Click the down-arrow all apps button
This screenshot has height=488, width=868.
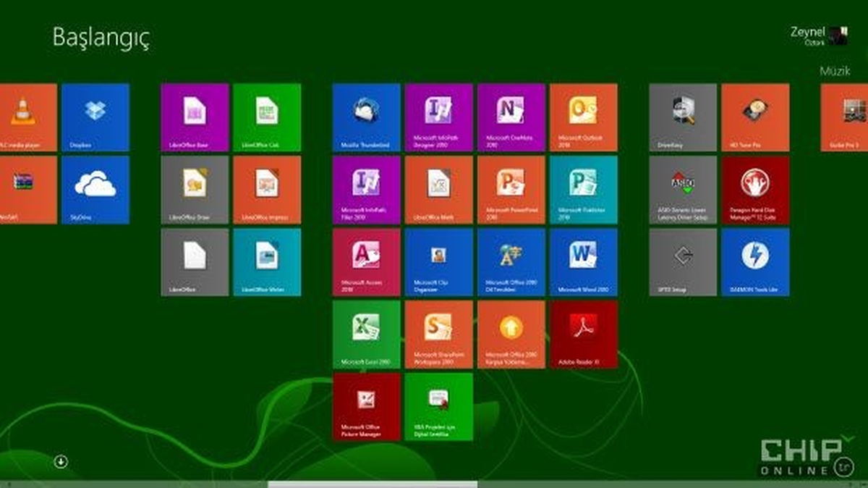(x=61, y=461)
